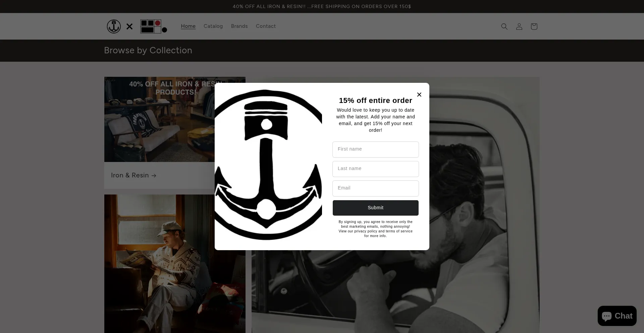The width and height of the screenshot is (644, 333).
Task: Open the Contact page link
Action: (x=266, y=26)
